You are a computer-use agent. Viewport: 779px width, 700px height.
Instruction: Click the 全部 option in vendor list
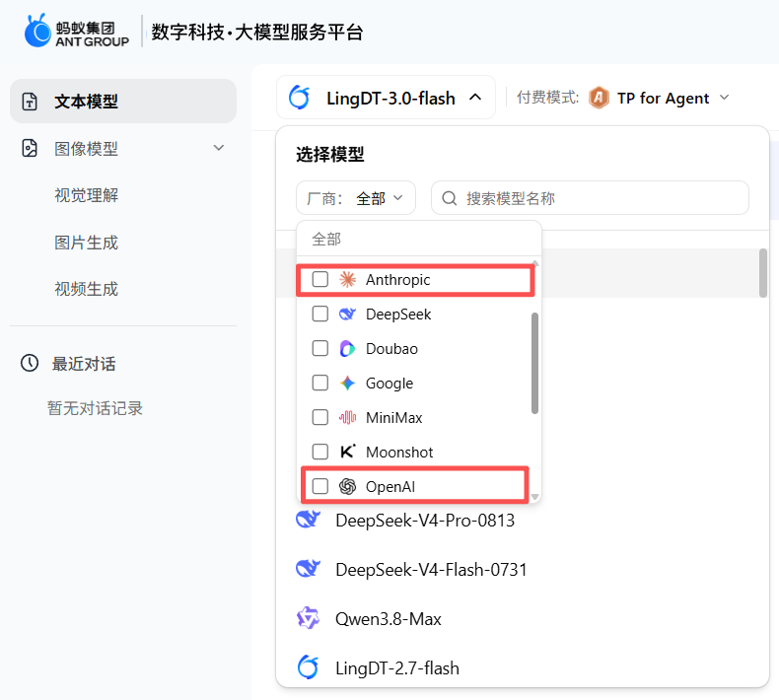pos(419,239)
